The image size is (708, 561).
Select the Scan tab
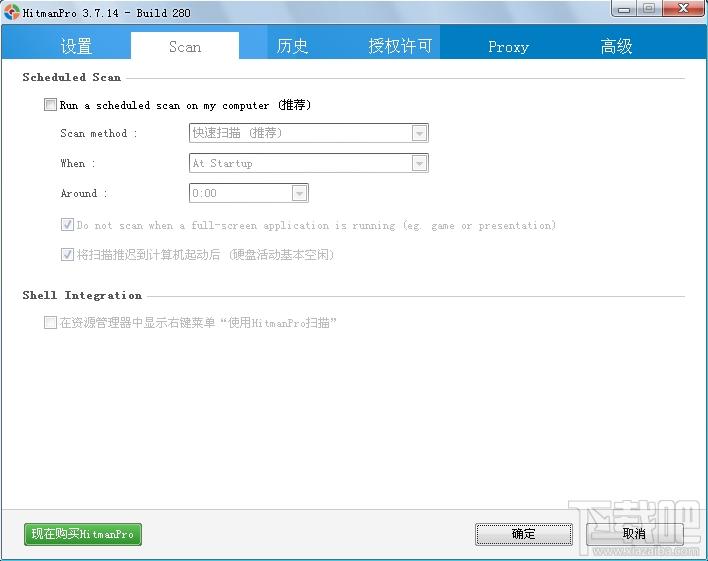click(x=185, y=46)
